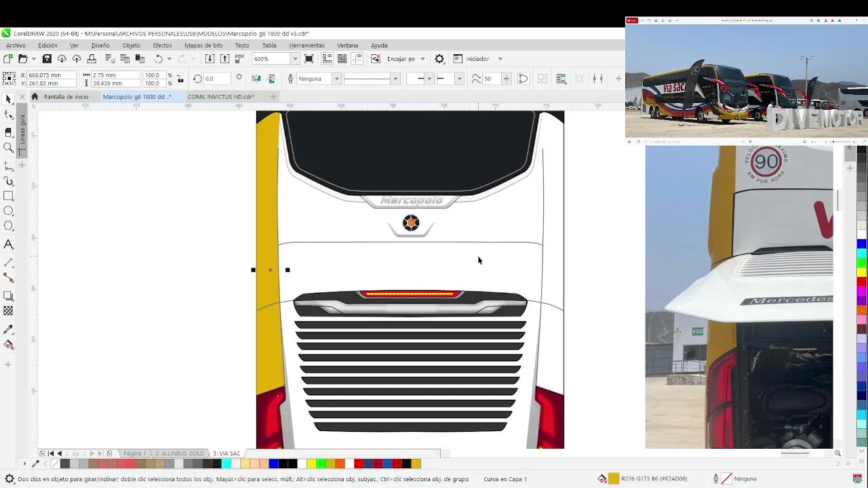Select the Rectangle tool in the toolbox
Screen dimensions: 868x488
point(8,196)
